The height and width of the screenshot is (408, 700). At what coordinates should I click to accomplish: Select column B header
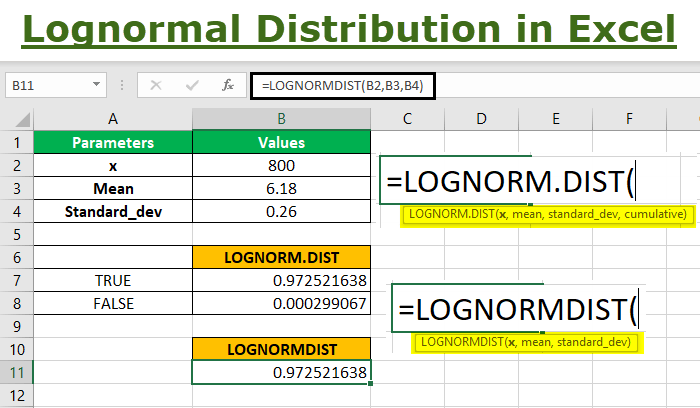pyautogui.click(x=281, y=119)
